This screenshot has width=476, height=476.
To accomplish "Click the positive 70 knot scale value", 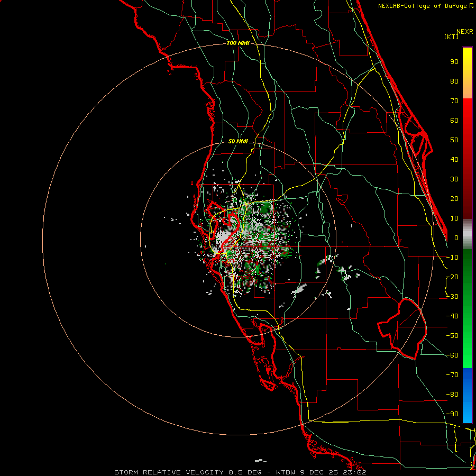I will click(x=454, y=101).
